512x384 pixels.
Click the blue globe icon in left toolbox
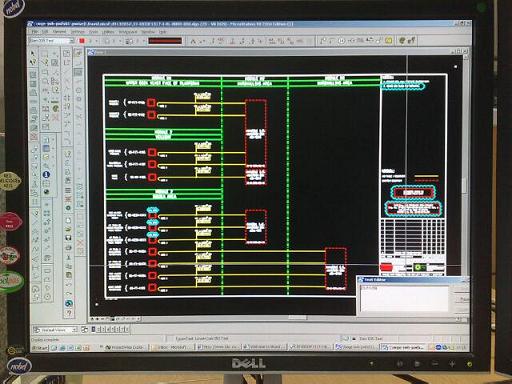(69, 304)
